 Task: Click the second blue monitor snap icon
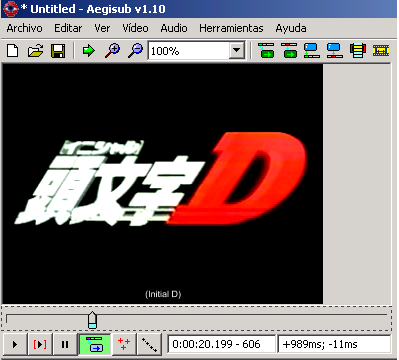pos(335,51)
